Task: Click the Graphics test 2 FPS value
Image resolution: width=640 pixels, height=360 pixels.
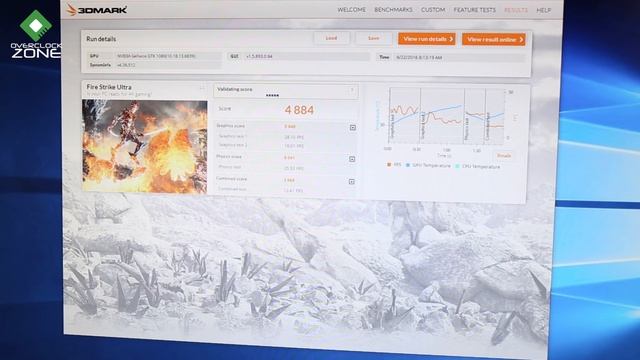Action: point(294,146)
